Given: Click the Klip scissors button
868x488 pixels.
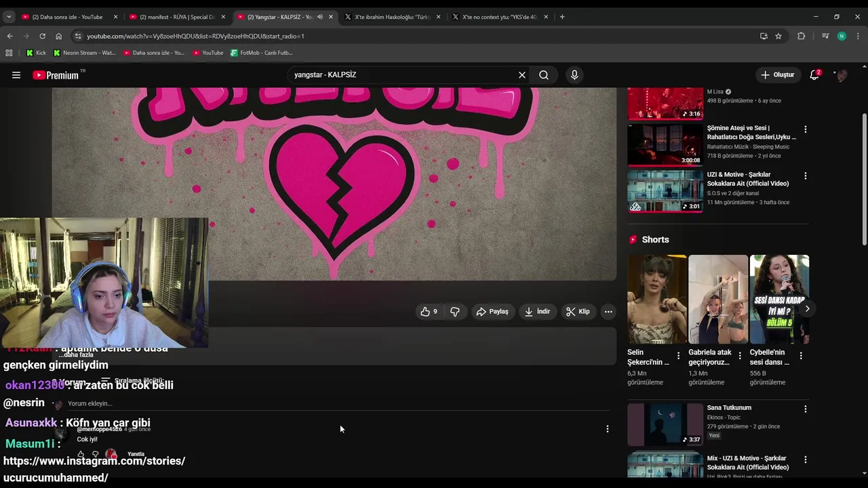Looking at the screenshot, I should click(x=578, y=312).
